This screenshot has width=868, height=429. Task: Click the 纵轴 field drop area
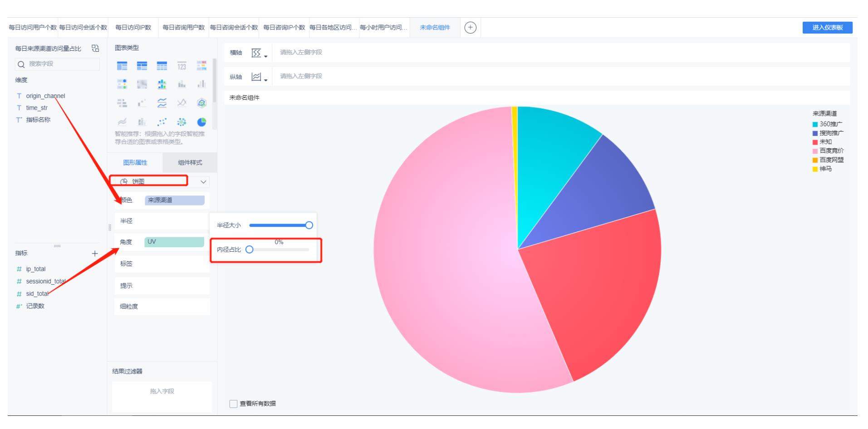pyautogui.click(x=560, y=76)
